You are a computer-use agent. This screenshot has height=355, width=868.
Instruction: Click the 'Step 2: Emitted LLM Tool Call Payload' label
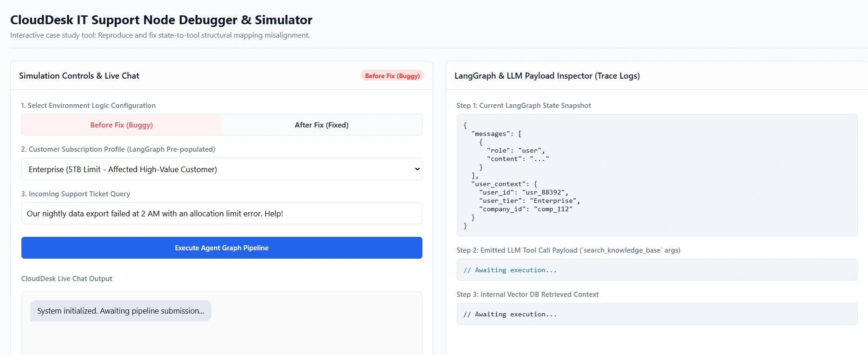point(568,250)
